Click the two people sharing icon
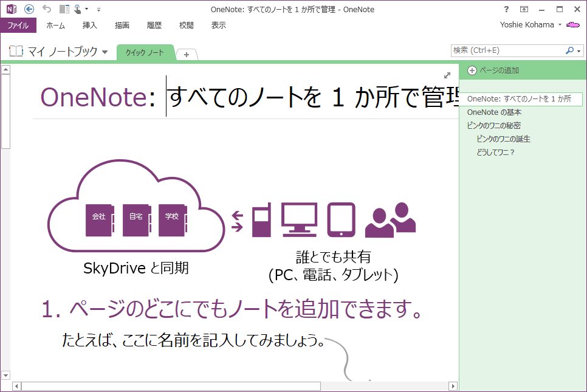Screen dimensions: 587x392 [391, 220]
